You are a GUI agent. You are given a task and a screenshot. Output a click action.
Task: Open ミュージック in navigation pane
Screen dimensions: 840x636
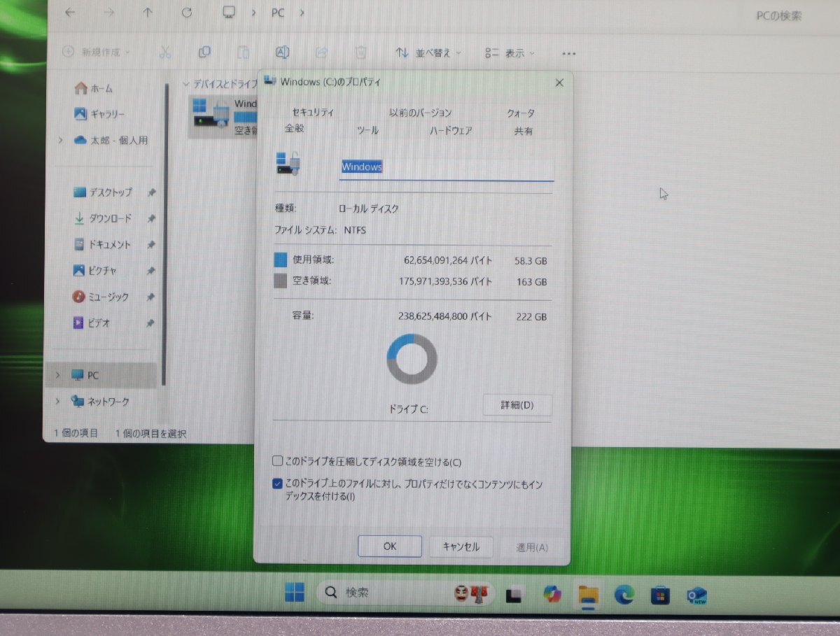coord(101,297)
